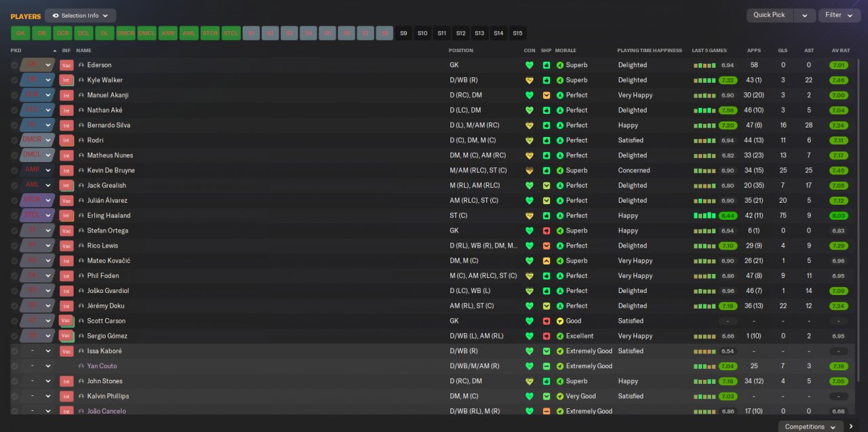
Task: Click Kalvin Phillips' Very Good morale icon
Action: click(560, 396)
